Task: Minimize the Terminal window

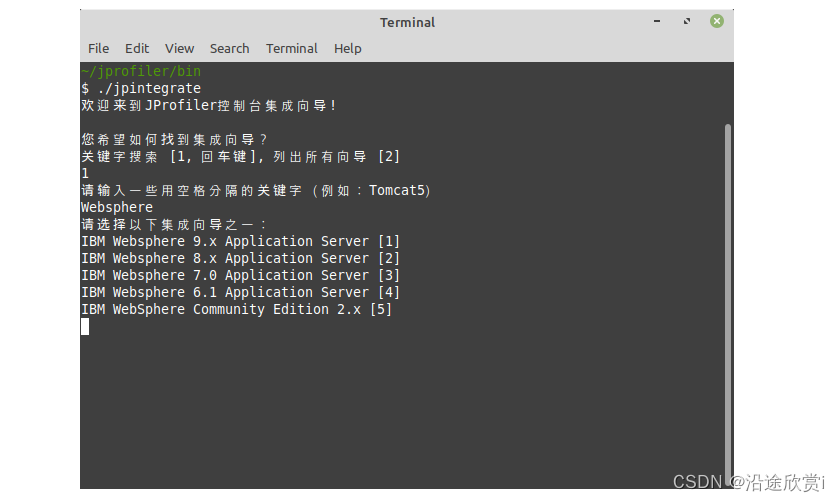Action: [x=657, y=21]
